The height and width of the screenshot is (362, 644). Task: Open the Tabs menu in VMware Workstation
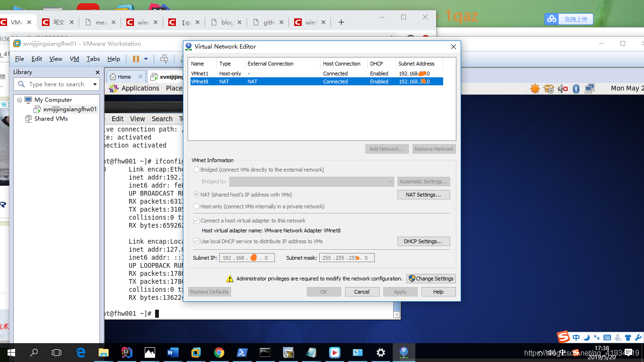coord(93,59)
